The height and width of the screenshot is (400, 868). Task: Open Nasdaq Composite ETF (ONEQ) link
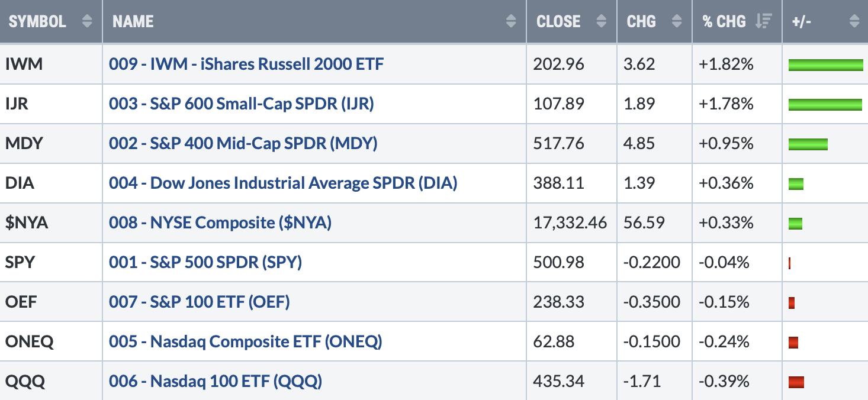coord(246,341)
